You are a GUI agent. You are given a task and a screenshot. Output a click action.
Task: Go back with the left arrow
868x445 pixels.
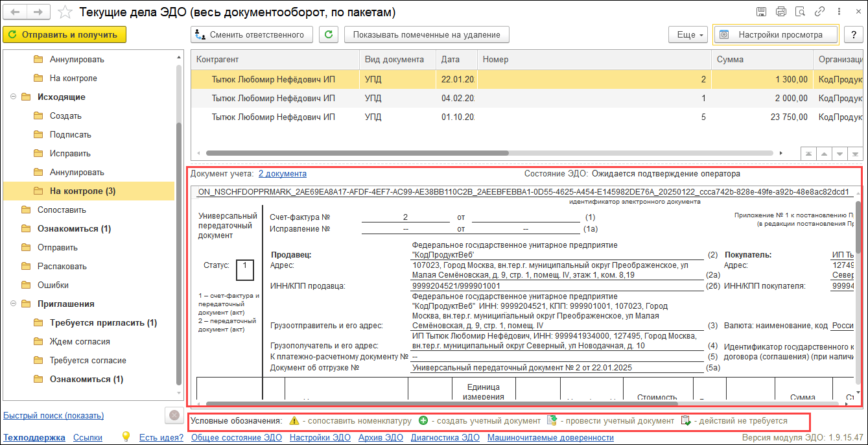click(x=16, y=12)
